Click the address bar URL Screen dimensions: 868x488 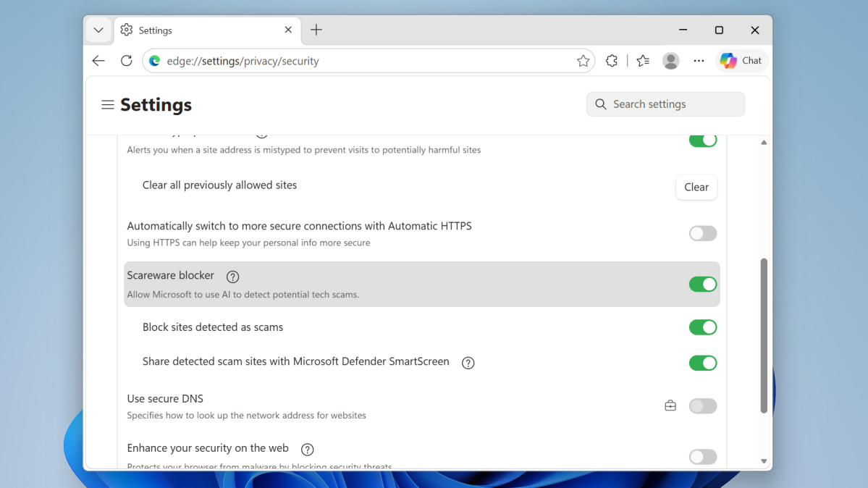(x=243, y=61)
